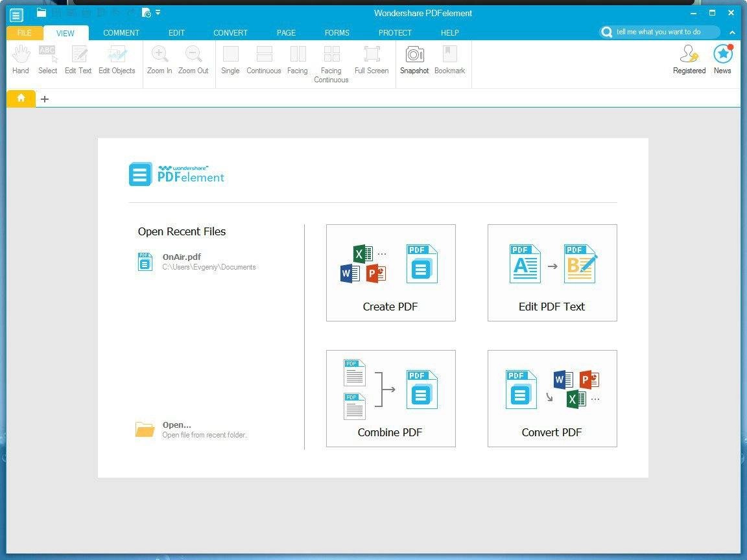Click the PDFelement app menu icon
The width and height of the screenshot is (747, 560).
coord(16,15)
